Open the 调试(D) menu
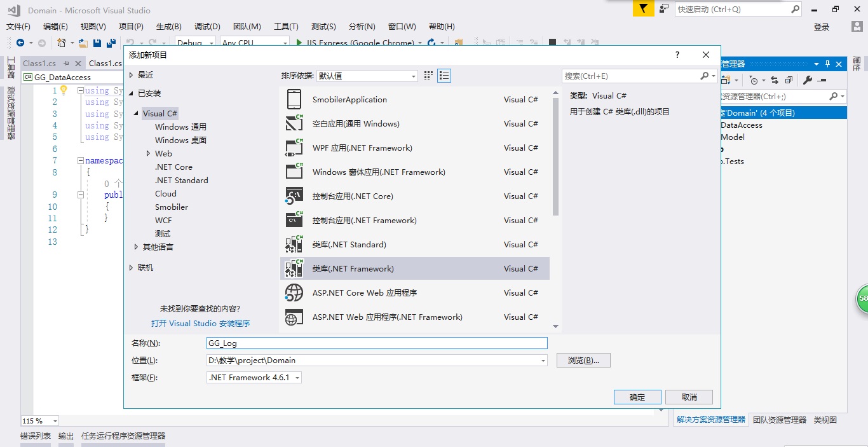Viewport: 868px width, 447px height. 207,26
